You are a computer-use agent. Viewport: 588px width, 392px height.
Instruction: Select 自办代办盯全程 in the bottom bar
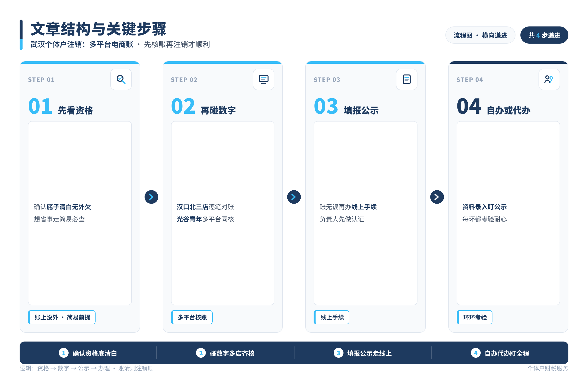click(x=507, y=353)
